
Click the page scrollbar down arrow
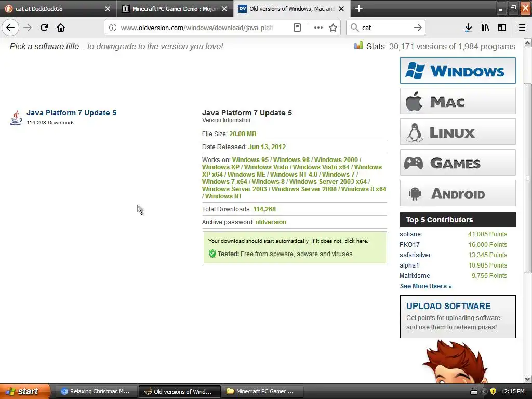(x=528, y=379)
